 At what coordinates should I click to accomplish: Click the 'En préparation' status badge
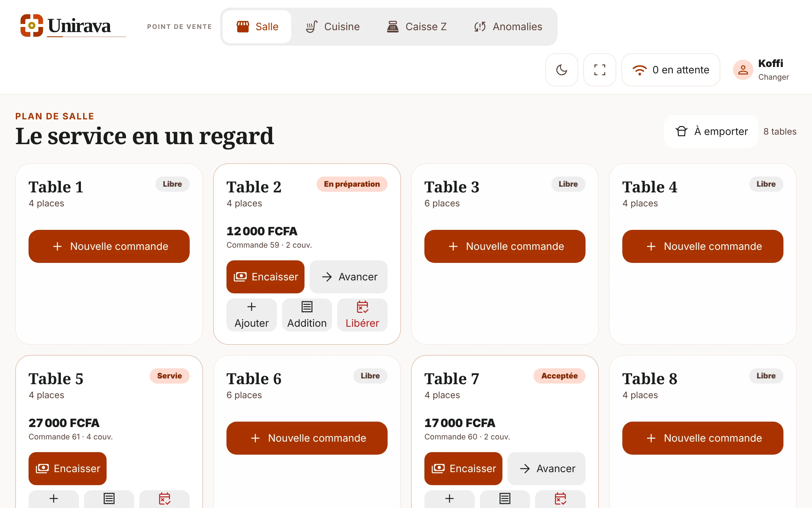pos(352,184)
